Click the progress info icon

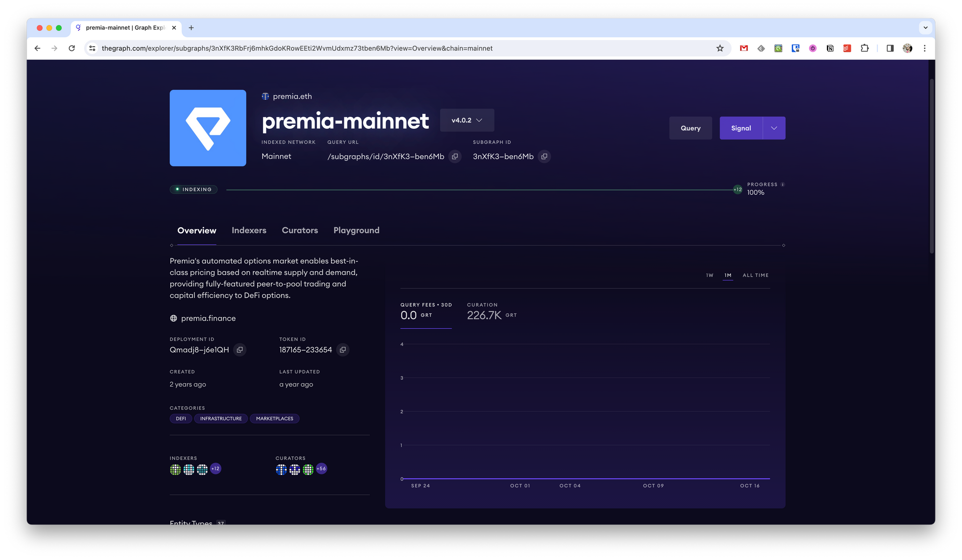(783, 185)
